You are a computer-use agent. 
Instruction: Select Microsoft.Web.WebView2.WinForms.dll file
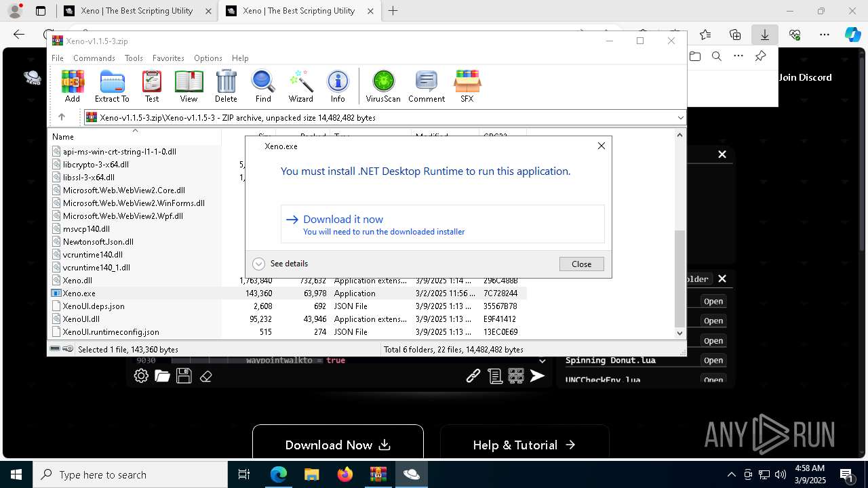pos(134,203)
